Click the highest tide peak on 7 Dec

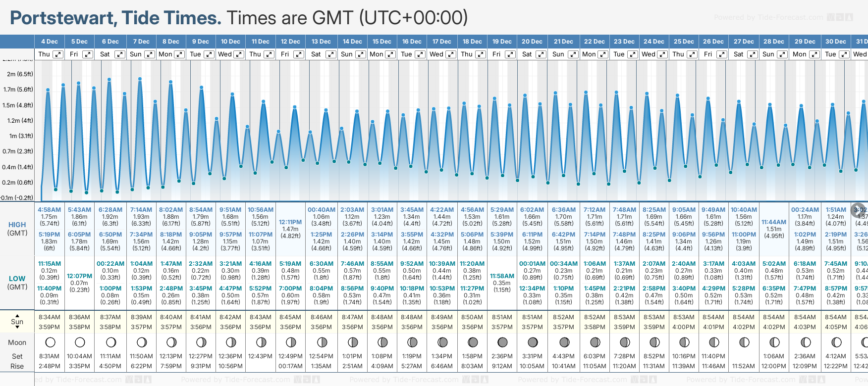140,79
